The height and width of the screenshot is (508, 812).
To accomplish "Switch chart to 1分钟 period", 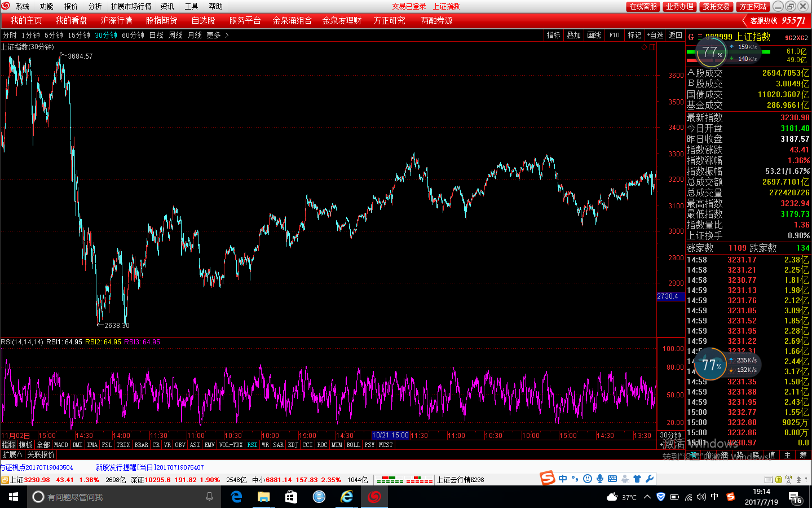I will tap(31, 35).
